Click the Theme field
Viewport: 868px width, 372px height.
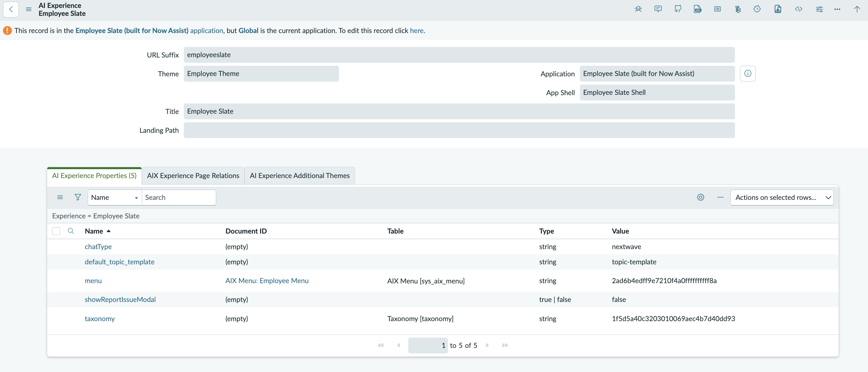[x=261, y=74]
